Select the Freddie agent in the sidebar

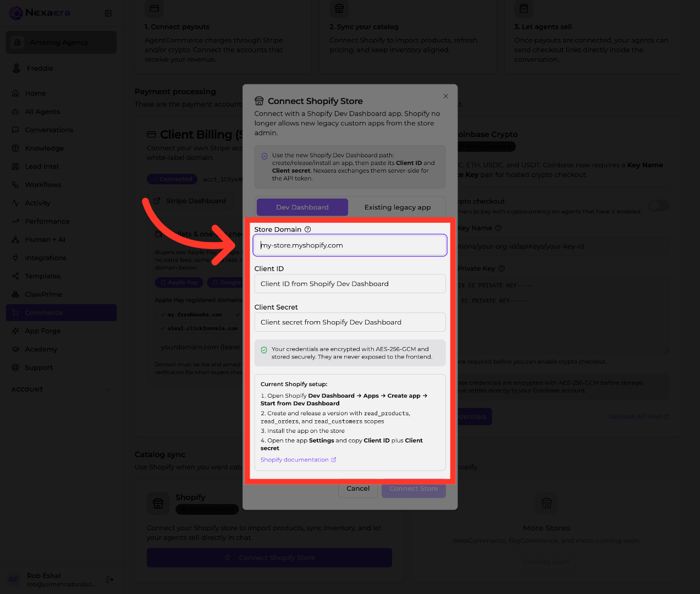click(62, 68)
